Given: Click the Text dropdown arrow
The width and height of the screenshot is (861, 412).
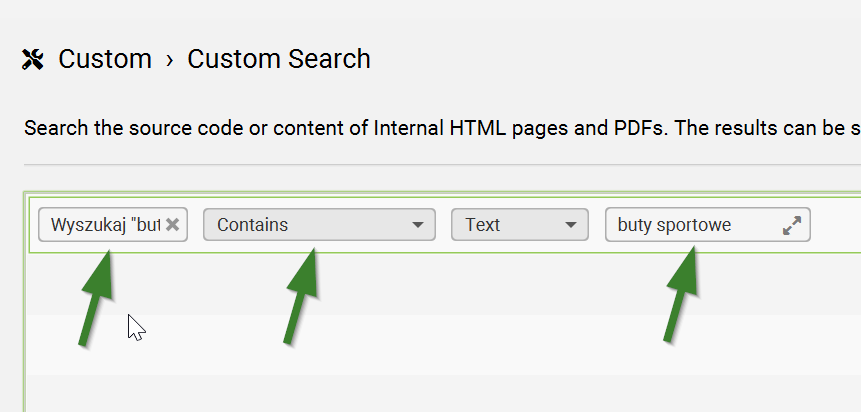Looking at the screenshot, I should click(571, 225).
